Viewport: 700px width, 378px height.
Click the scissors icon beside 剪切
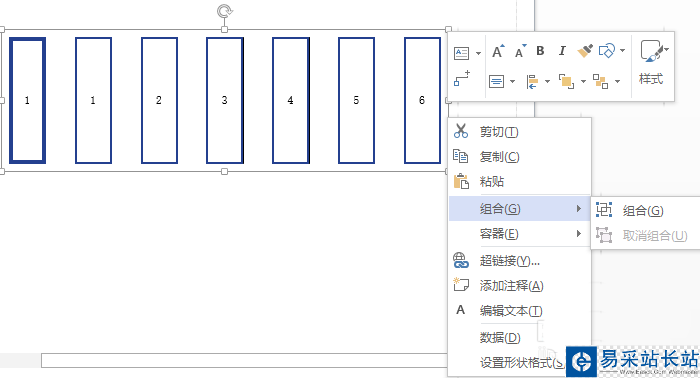[x=461, y=131]
